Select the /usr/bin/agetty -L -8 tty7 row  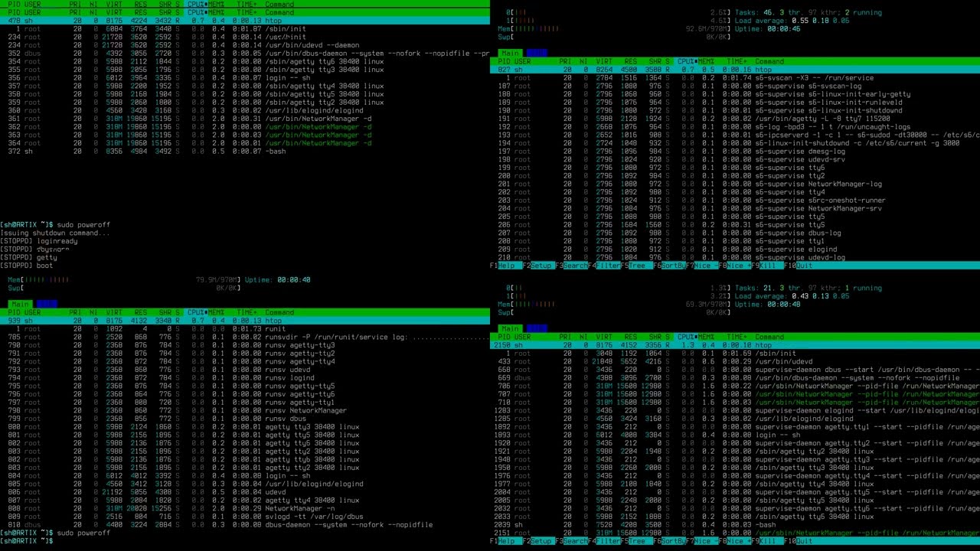click(x=735, y=119)
